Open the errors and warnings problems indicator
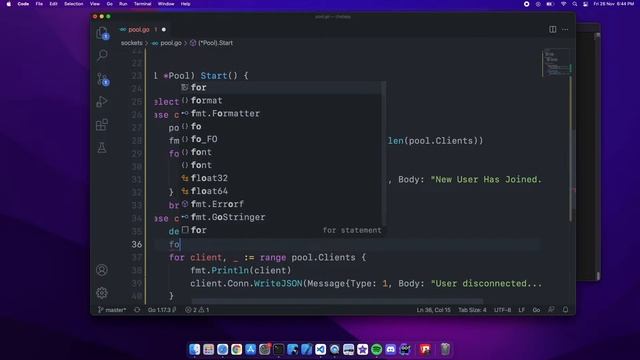Viewport: 640px width, 360px height. click(x=197, y=310)
